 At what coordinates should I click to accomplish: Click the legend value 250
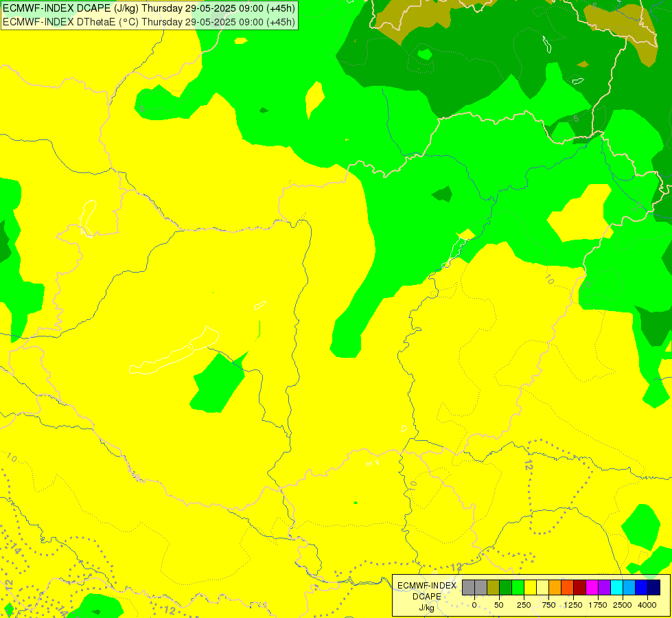pyautogui.click(x=524, y=605)
